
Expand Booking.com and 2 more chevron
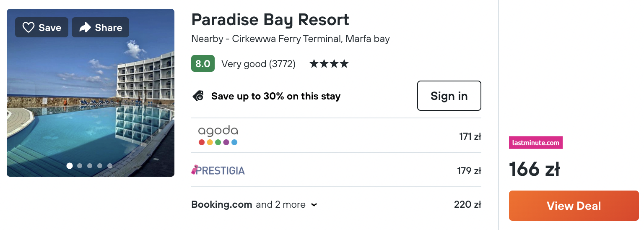(x=314, y=205)
